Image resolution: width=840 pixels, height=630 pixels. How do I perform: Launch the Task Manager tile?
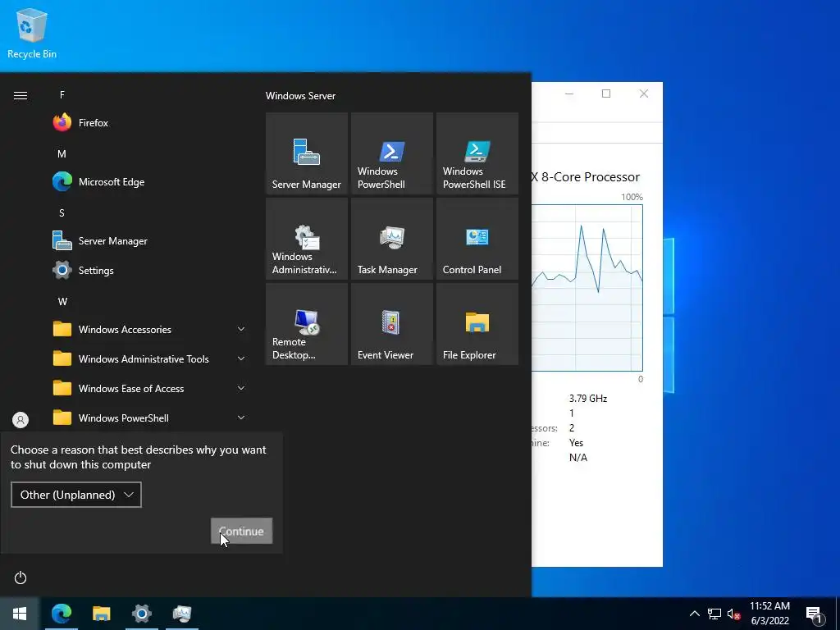[391, 239]
